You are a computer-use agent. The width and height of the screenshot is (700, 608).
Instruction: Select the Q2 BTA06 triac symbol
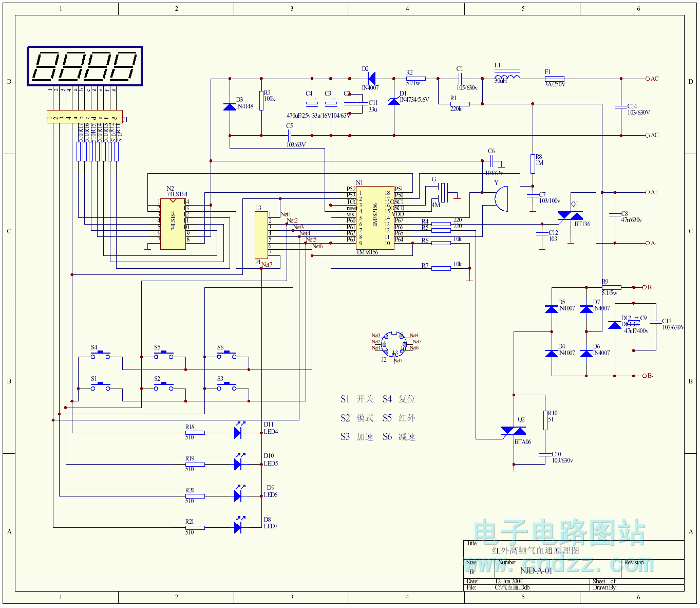514,431
